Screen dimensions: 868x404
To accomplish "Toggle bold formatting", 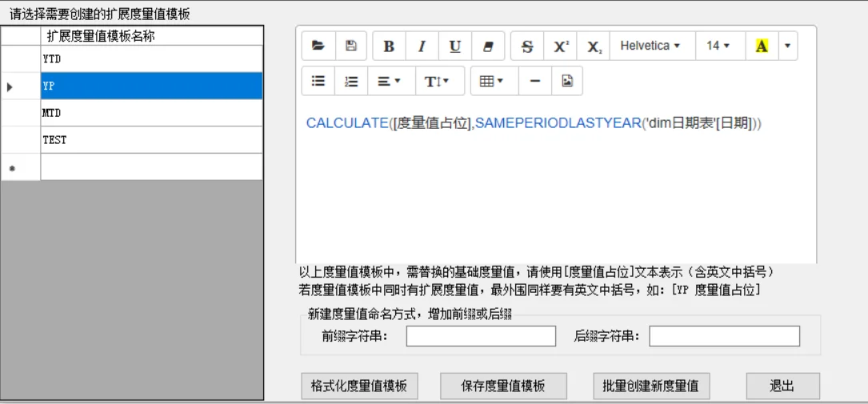I will coord(389,46).
